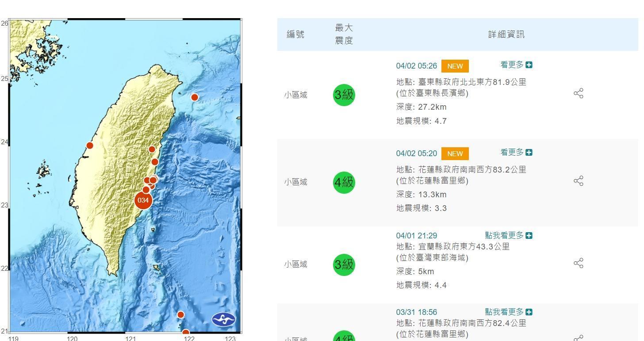Click the text 地點: 花蓮縣政府南南西方83.2公里
644x341 pixels.
click(x=461, y=169)
